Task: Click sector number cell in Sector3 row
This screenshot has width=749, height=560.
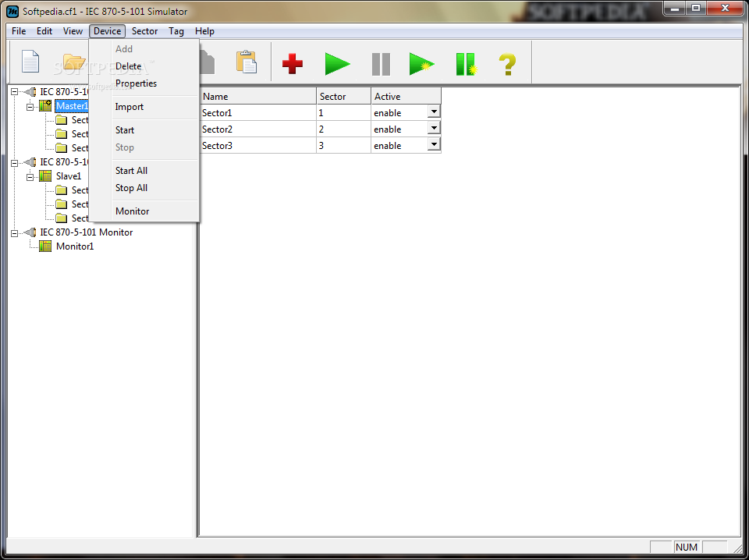Action: [344, 146]
